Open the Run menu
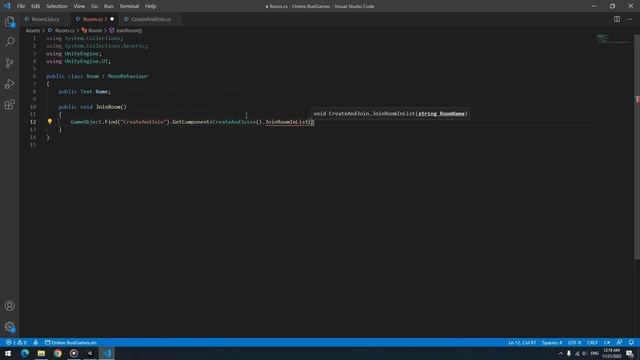 pos(109,6)
